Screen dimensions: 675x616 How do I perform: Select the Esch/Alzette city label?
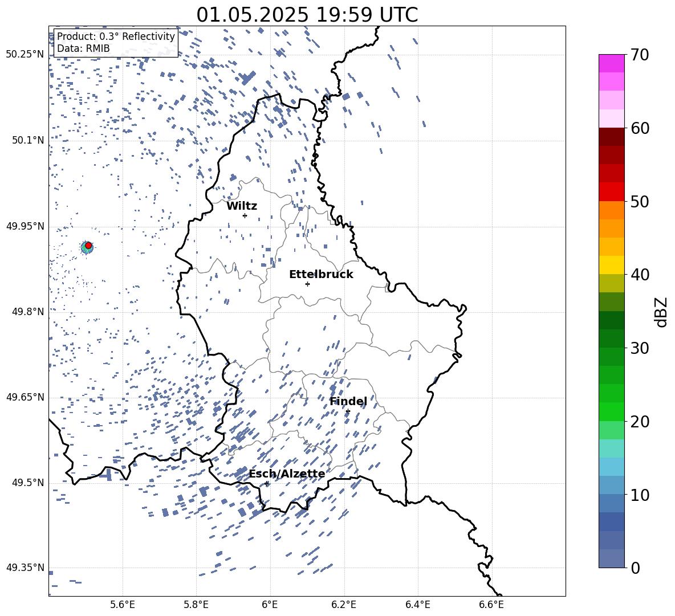[287, 474]
